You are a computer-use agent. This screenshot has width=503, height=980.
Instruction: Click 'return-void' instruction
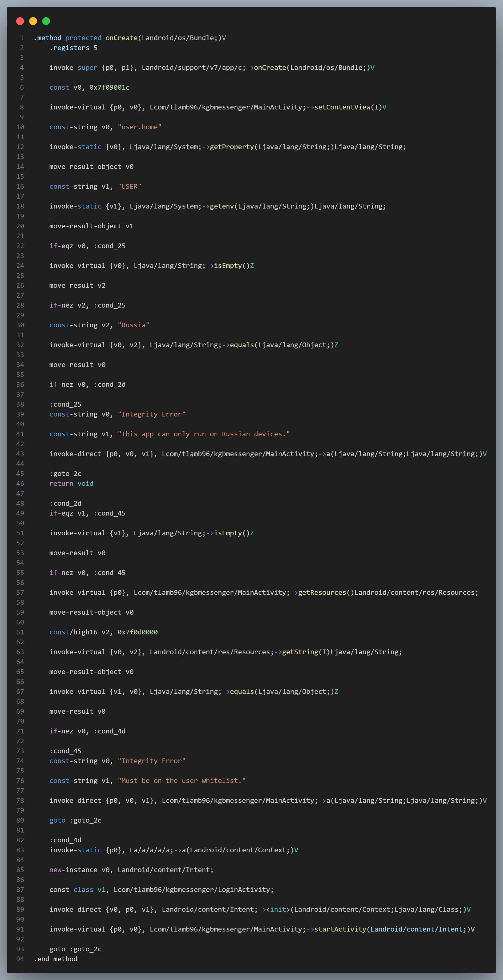[71, 483]
